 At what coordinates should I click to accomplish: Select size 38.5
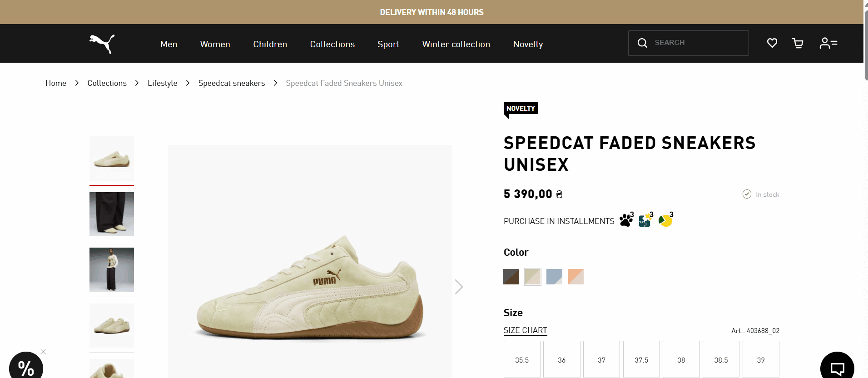point(721,359)
